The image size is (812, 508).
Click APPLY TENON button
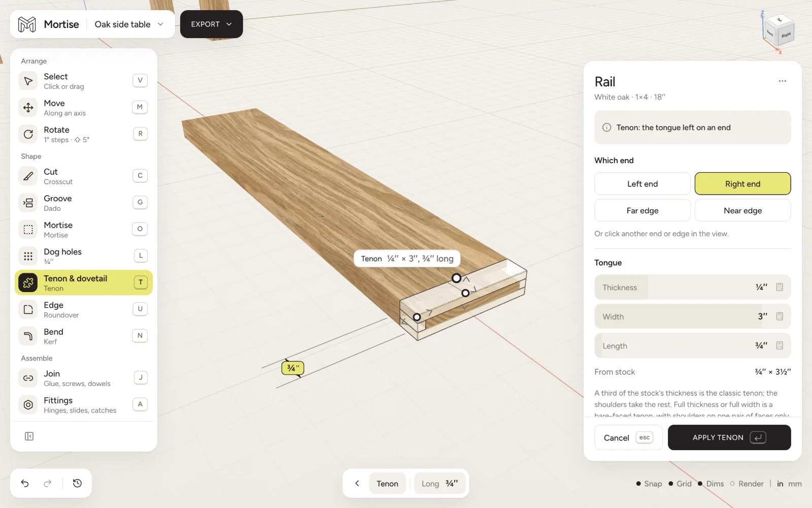click(729, 437)
